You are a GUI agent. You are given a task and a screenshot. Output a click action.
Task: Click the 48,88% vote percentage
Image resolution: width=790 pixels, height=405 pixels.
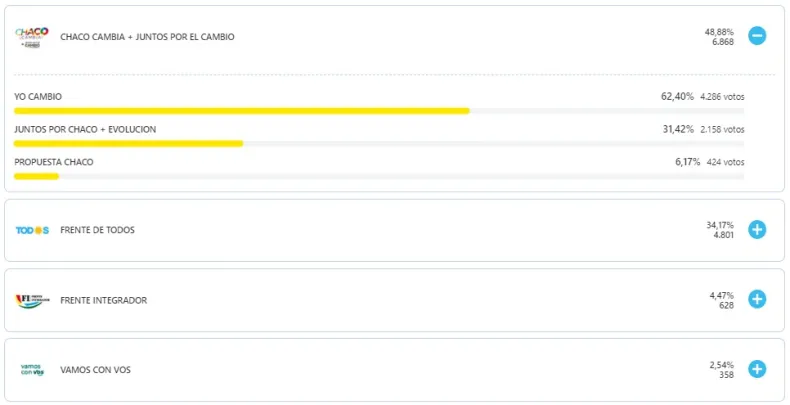(x=720, y=32)
